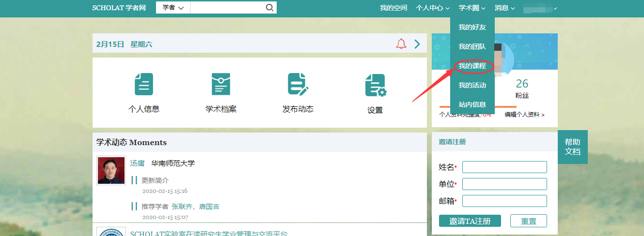Click the search magnifier icon

coord(269,8)
